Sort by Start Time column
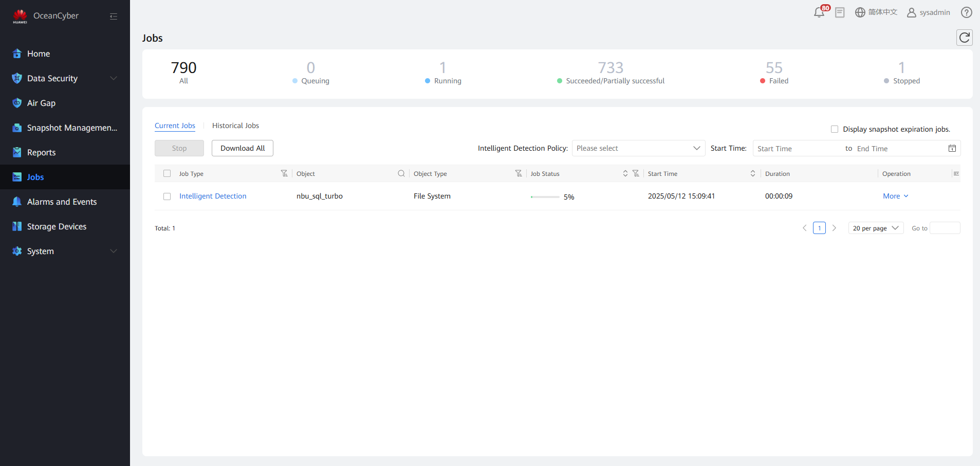980x466 pixels. (752, 173)
